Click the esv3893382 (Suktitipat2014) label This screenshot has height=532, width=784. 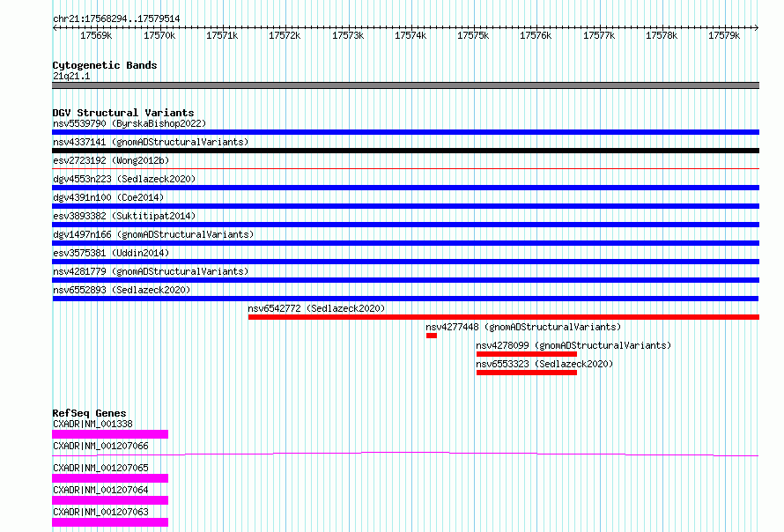(x=124, y=216)
